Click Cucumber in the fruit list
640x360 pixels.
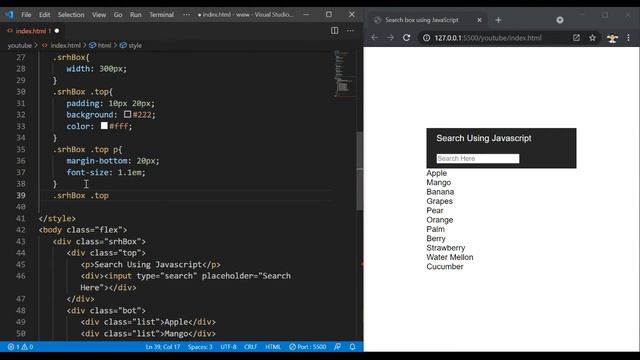coord(444,267)
